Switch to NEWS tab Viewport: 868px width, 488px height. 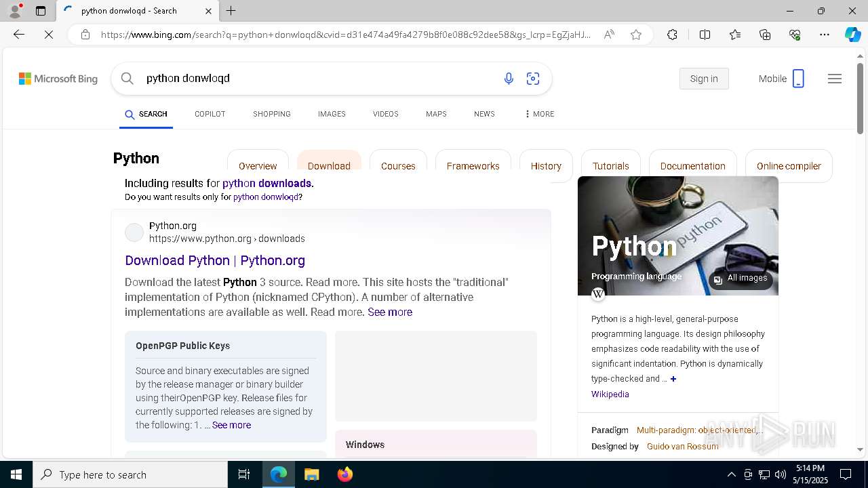(484, 114)
